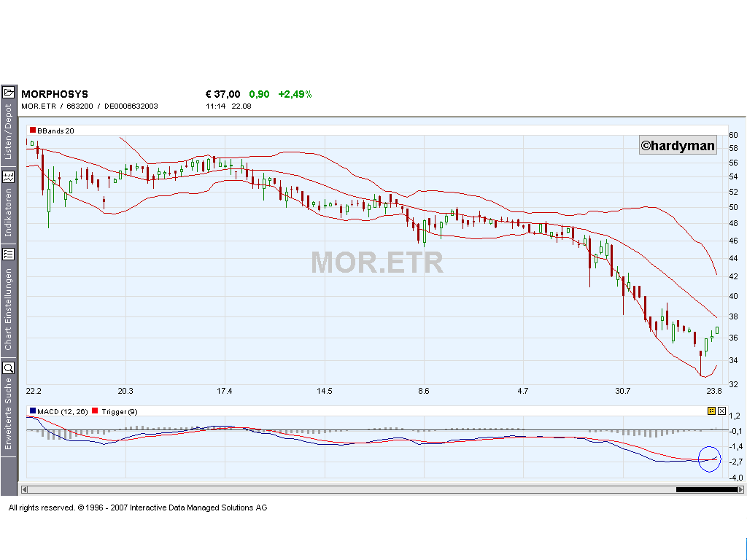Viewport: 747px width, 560px height.
Task: Click the '30.7' date axis label
Action: 623,391
